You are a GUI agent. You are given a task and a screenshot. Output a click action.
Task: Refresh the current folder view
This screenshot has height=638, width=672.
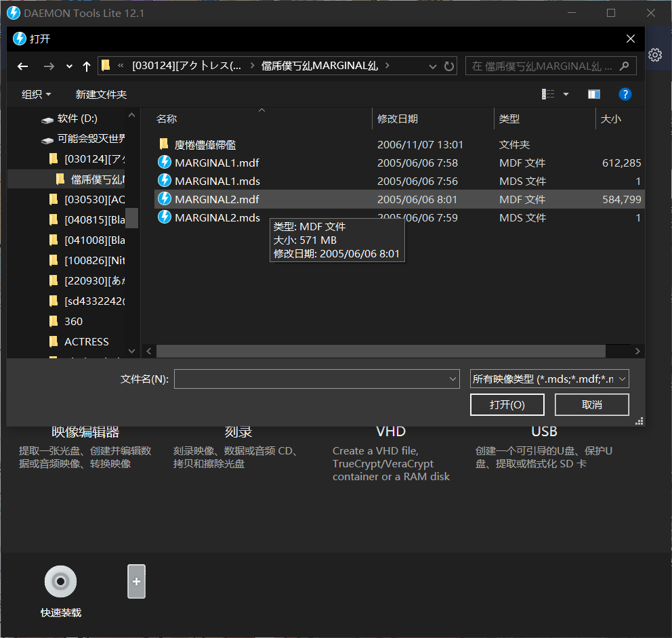(448, 66)
